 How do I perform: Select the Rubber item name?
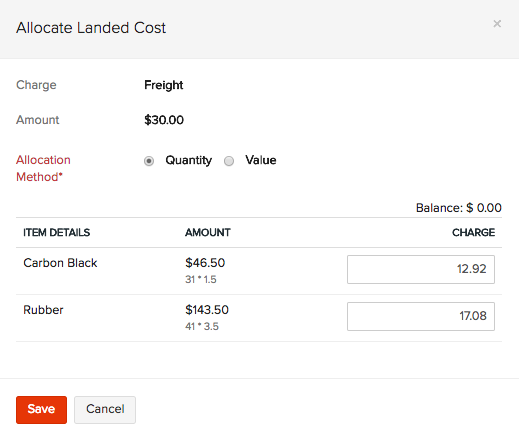43,310
